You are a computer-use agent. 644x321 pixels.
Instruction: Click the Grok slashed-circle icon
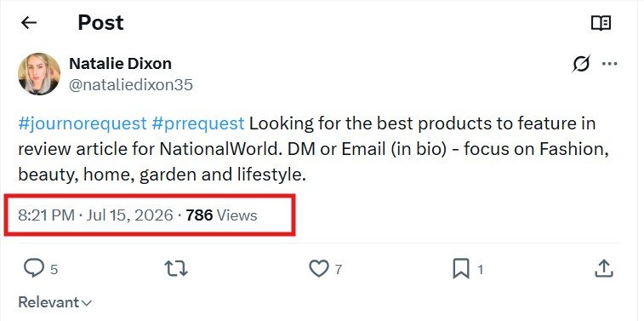tap(581, 64)
